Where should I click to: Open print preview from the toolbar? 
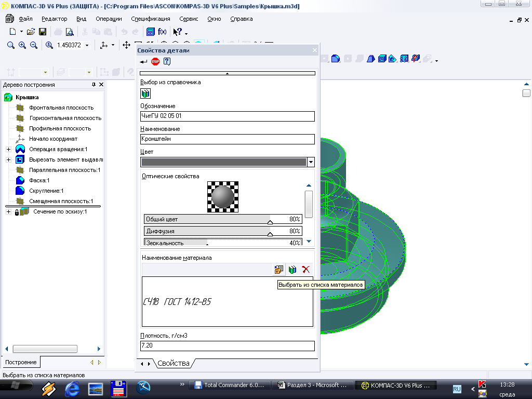70,32
